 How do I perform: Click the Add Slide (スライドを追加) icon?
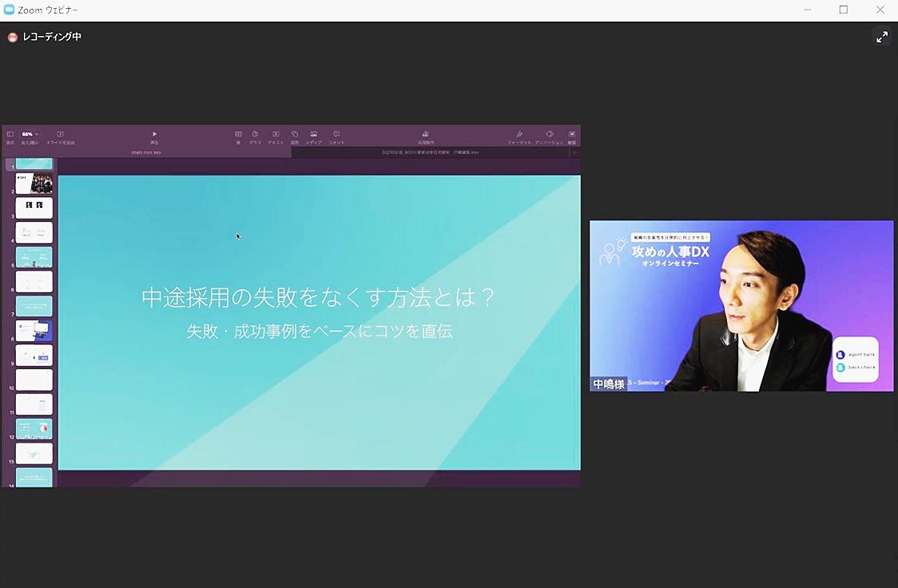60,134
